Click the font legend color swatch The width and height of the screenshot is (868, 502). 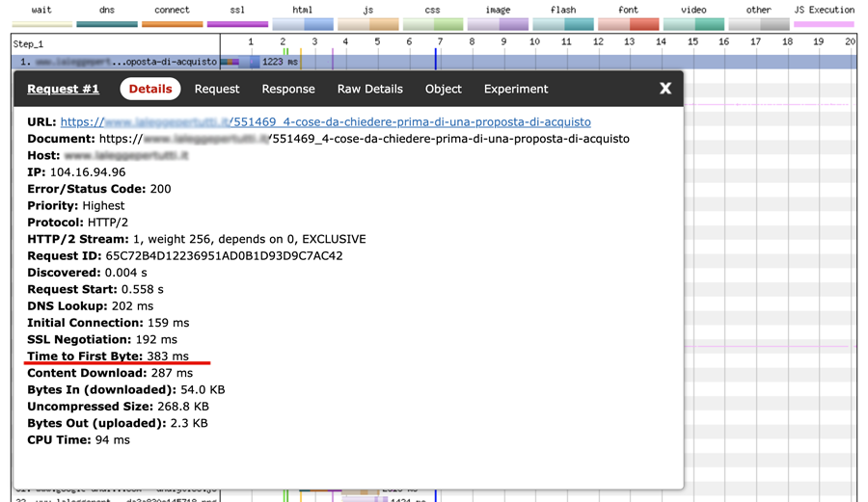(628, 24)
